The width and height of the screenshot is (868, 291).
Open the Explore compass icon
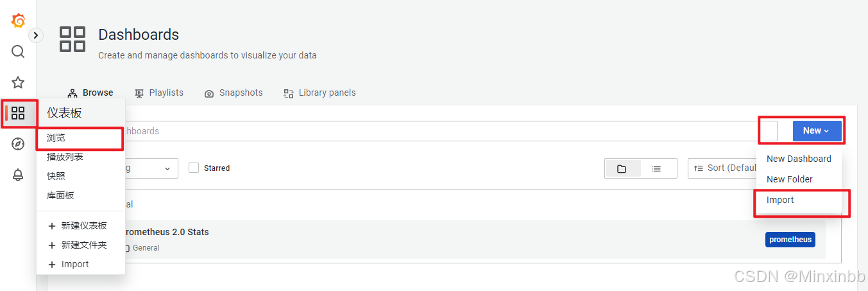[x=18, y=144]
